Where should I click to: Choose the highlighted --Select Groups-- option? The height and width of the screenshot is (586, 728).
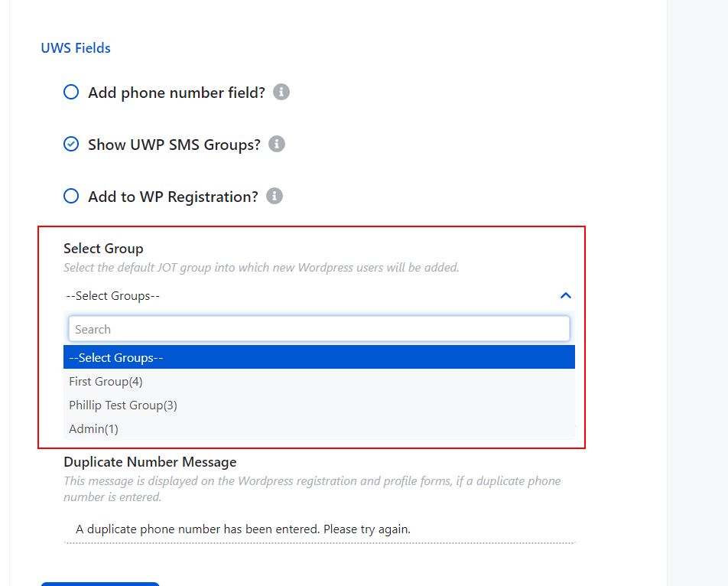(319, 357)
